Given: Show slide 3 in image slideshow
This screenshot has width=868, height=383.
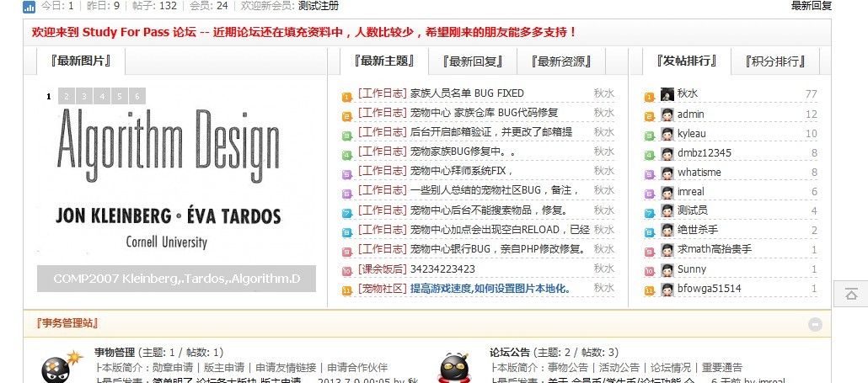Looking at the screenshot, I should pyautogui.click(x=84, y=96).
